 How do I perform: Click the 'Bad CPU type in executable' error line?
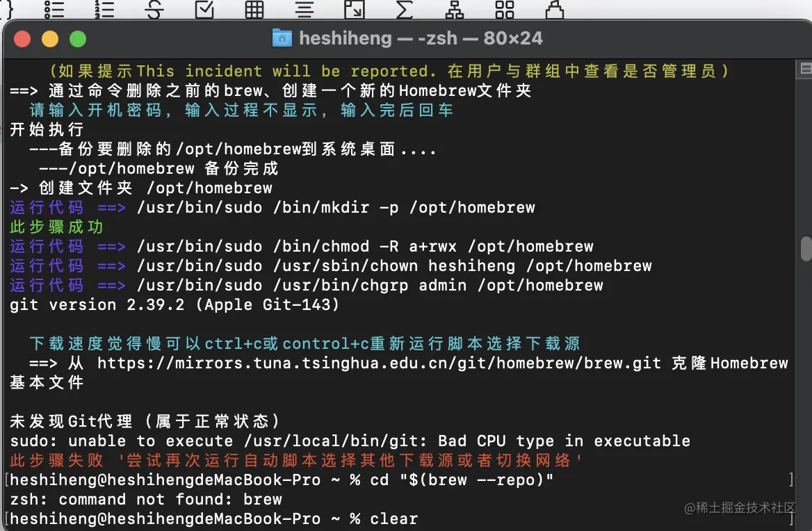[x=350, y=441]
